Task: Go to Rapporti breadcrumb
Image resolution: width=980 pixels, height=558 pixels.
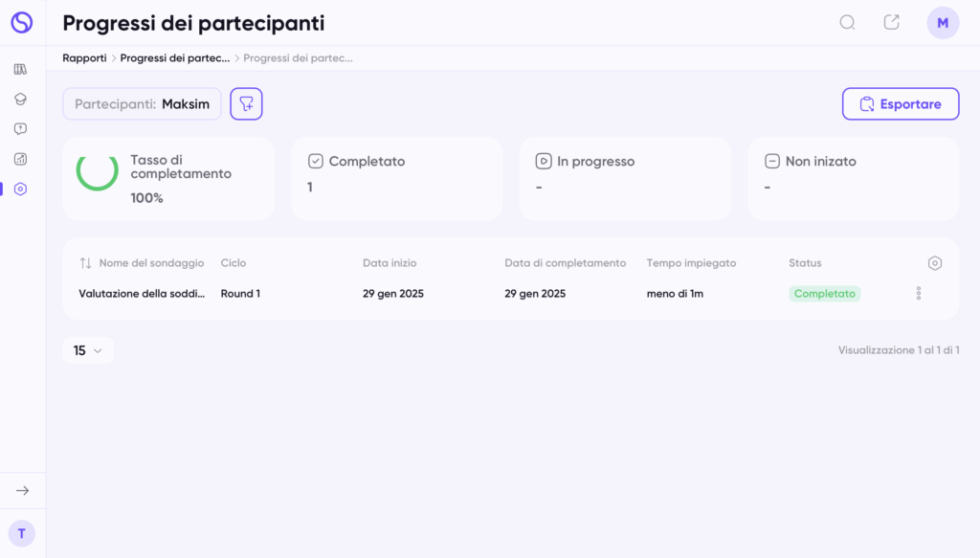Action: (x=84, y=58)
